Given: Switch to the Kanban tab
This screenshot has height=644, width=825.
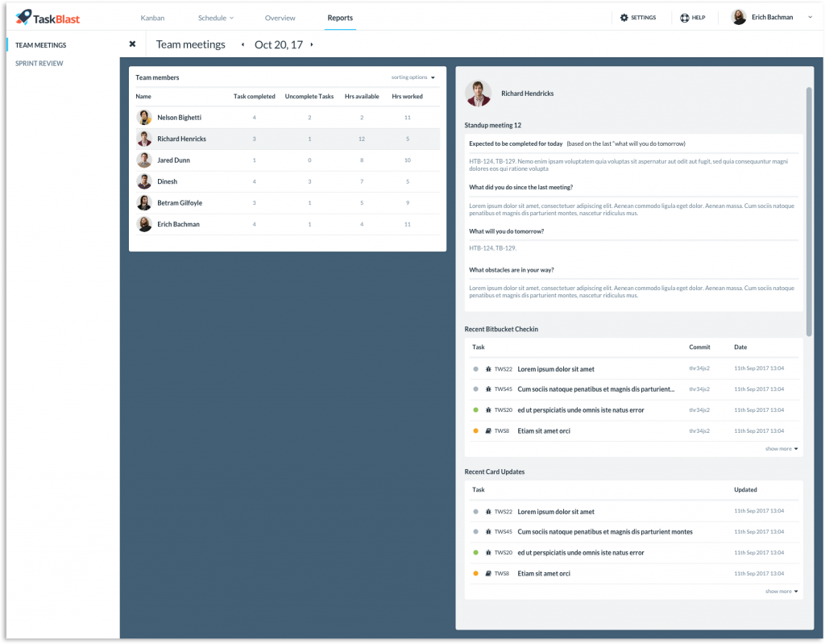Looking at the screenshot, I should 152,18.
